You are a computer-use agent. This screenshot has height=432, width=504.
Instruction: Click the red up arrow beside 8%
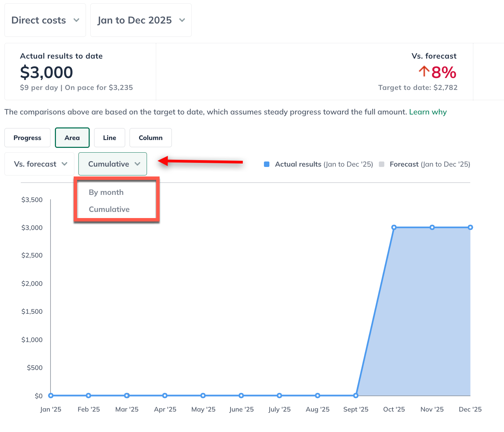(424, 72)
